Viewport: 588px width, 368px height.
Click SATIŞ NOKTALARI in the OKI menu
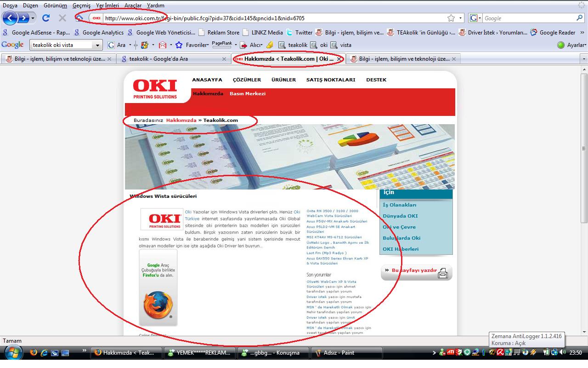331,80
